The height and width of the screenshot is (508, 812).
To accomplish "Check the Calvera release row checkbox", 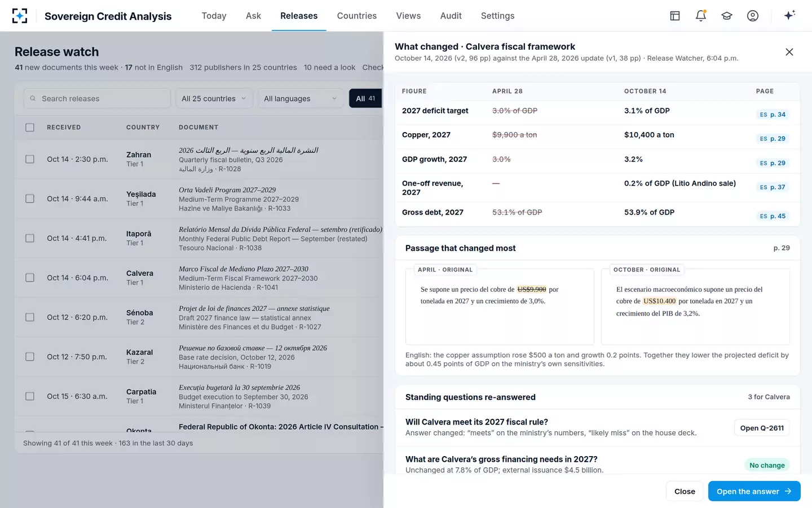I will tap(30, 278).
